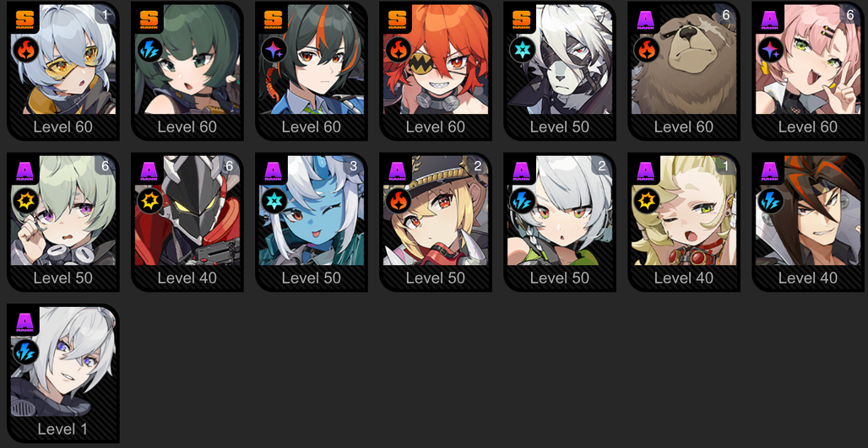
Task: Select short white-haired girl in green outfit
Action: click(560, 222)
